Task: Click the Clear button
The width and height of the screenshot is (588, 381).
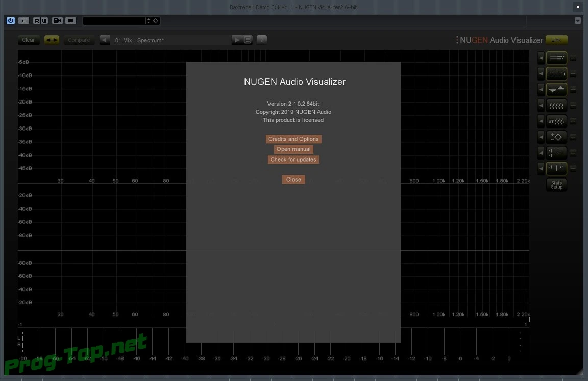Action: 29,40
